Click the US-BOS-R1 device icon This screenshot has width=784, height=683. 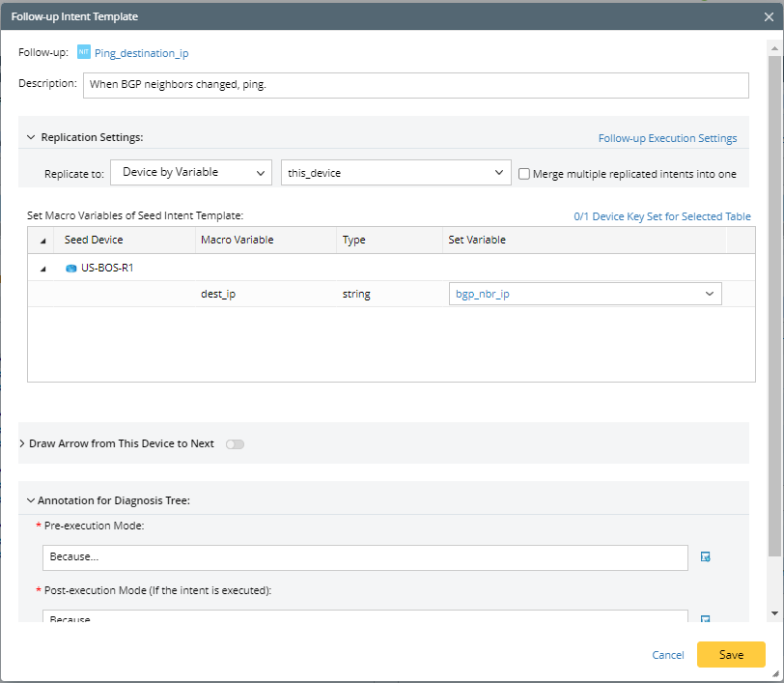(70, 269)
